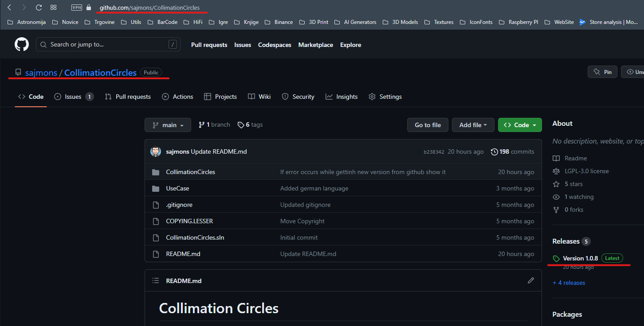Open the UseCase folder
Screen dimensions: 644x326
177,188
